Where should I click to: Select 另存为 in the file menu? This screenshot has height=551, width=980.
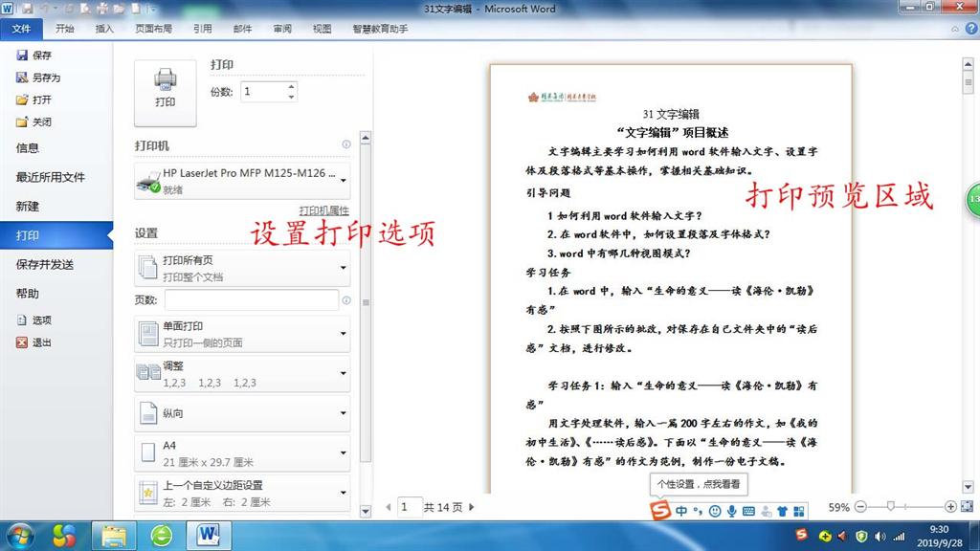45,77
